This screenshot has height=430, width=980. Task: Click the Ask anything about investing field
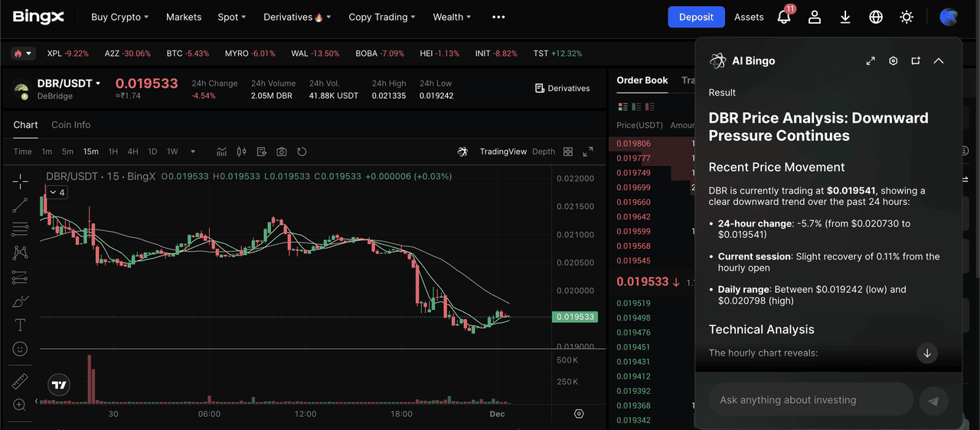click(812, 399)
